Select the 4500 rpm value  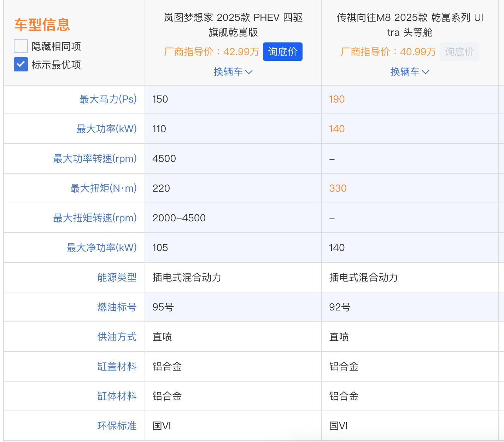[x=164, y=158]
